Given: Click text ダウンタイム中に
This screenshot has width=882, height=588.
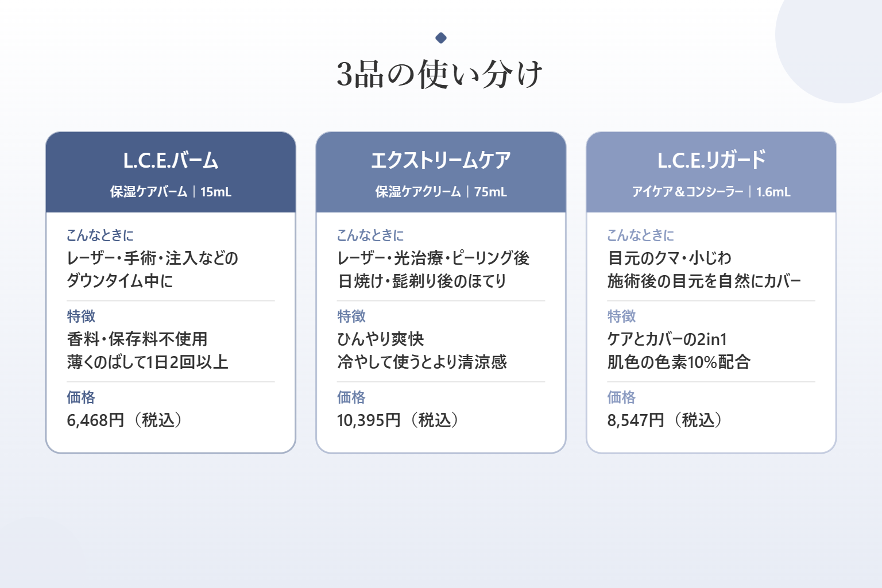Looking at the screenshot, I should pyautogui.click(x=119, y=281).
